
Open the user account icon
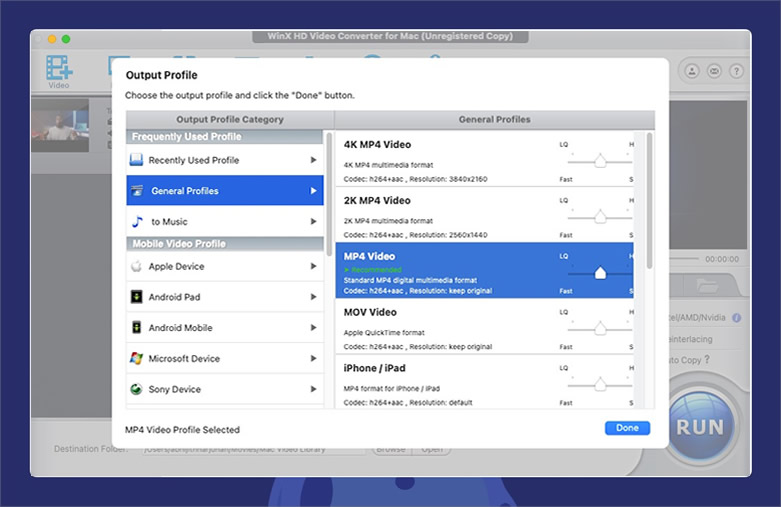[692, 71]
